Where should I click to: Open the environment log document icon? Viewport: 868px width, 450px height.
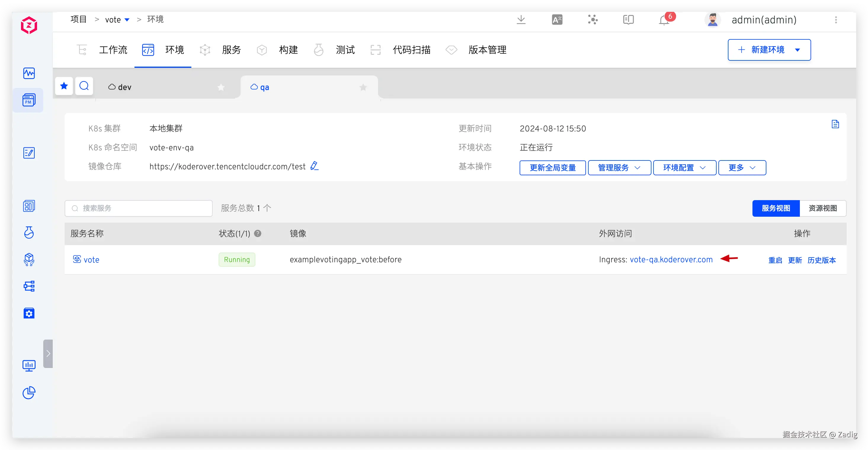[x=835, y=124]
